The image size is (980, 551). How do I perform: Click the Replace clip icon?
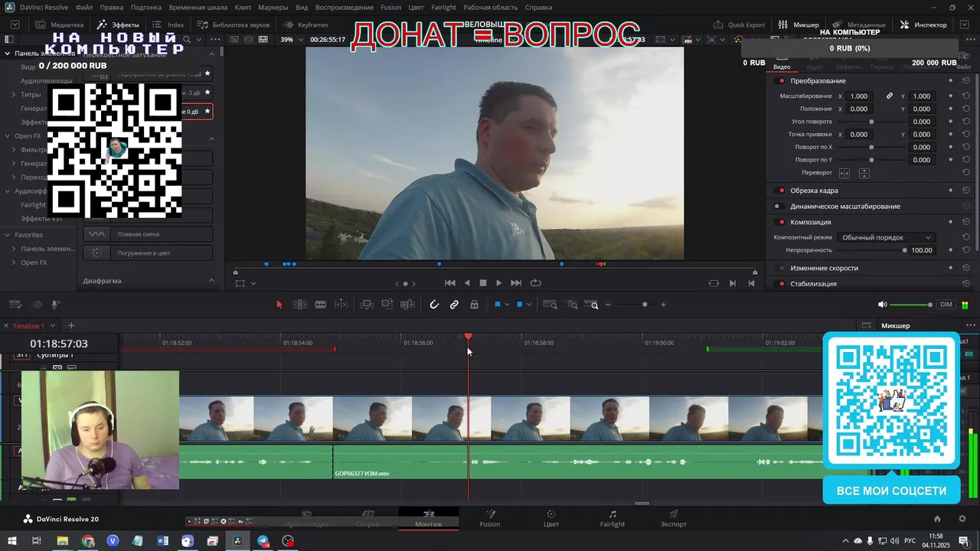click(407, 305)
